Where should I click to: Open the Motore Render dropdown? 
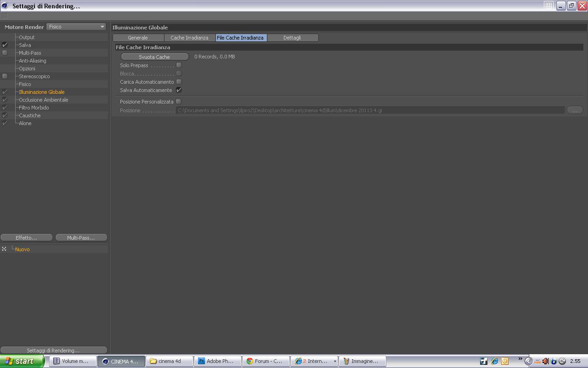click(x=76, y=27)
